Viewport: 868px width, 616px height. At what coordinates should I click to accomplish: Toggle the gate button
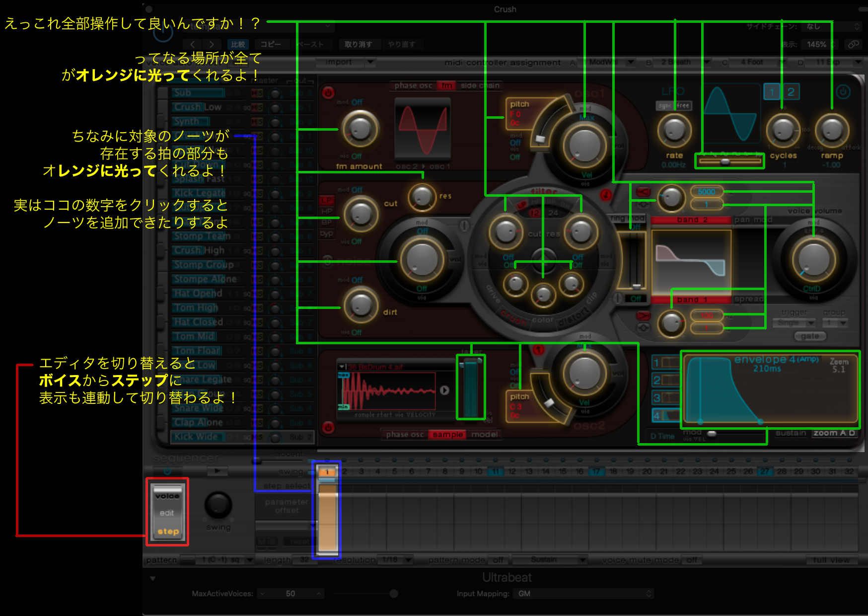click(x=809, y=336)
